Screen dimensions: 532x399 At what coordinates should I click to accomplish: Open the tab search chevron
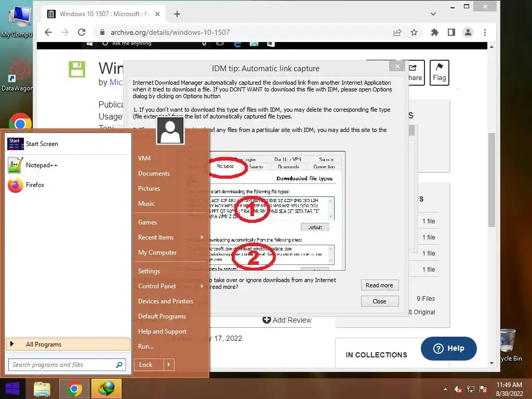pos(433,14)
